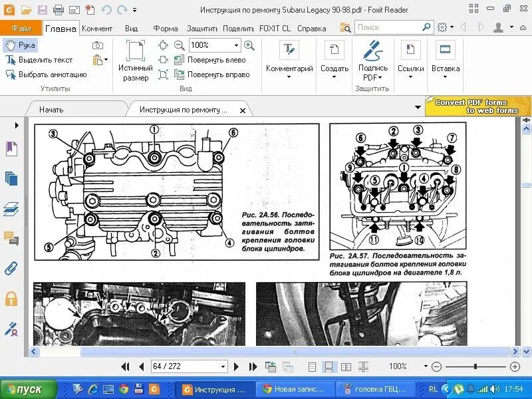The height and width of the screenshot is (399, 532).
Task: Open the Ссылки dropdown button
Action: click(410, 61)
